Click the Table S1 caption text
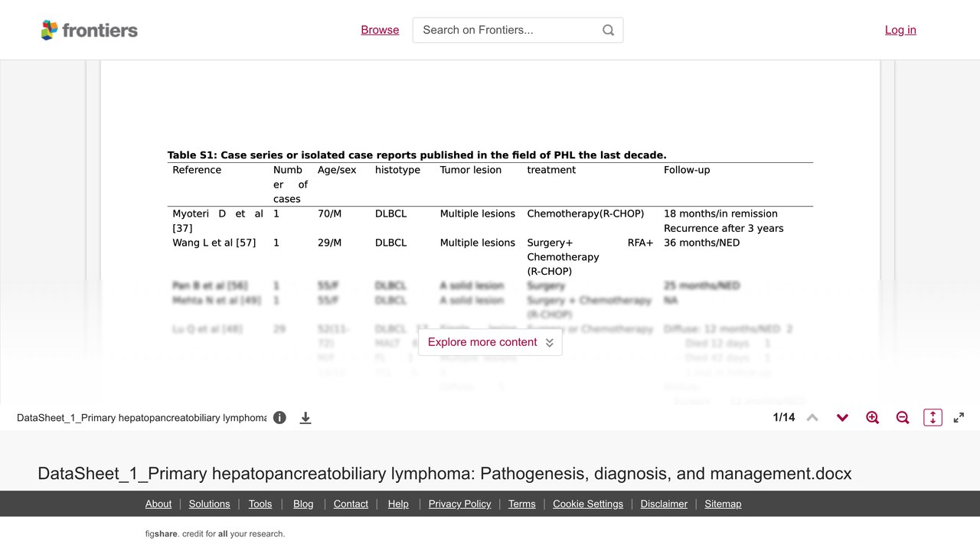The height and width of the screenshot is (551, 980). pos(417,155)
